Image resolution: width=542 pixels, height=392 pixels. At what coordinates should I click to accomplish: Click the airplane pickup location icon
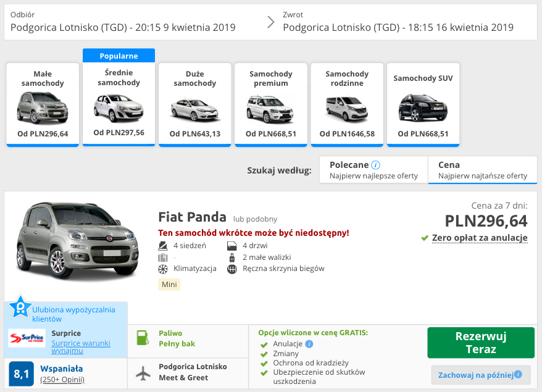143,373
